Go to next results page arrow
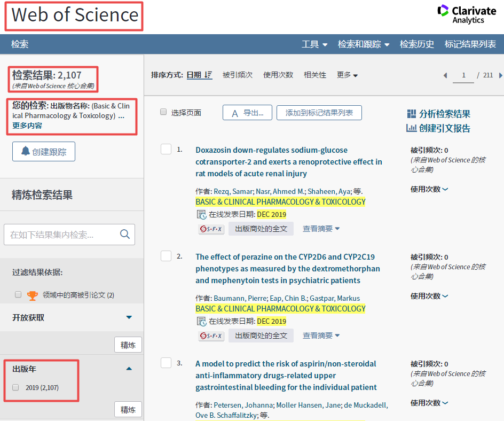The width and height of the screenshot is (504, 421). point(500,75)
